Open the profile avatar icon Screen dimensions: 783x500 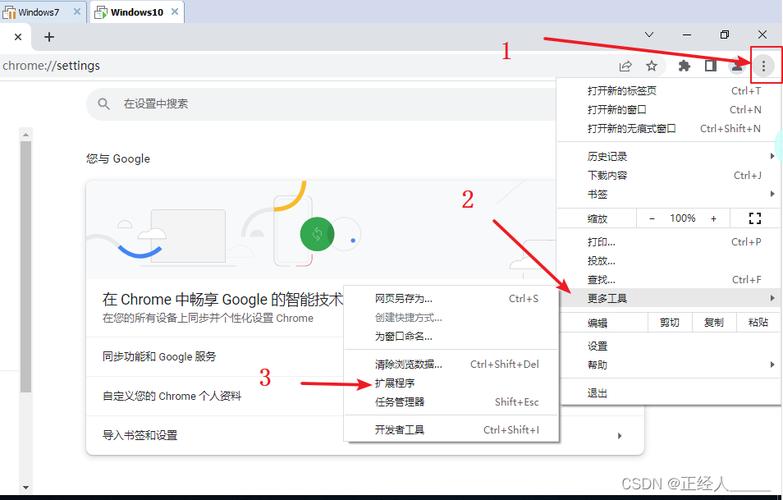pyautogui.click(x=737, y=65)
